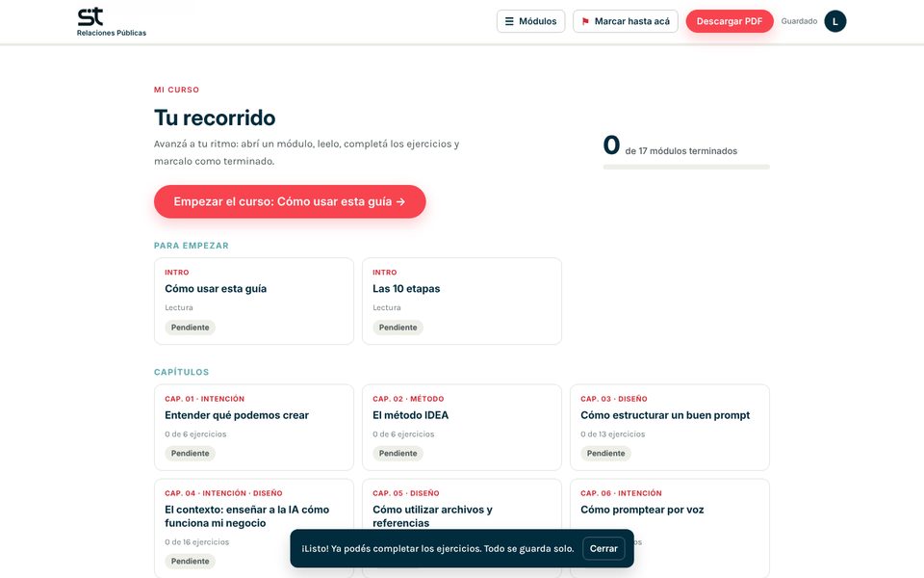Click Pendiente badge on Cap. 01 card
Image resolution: width=924 pixels, height=578 pixels.
190,454
